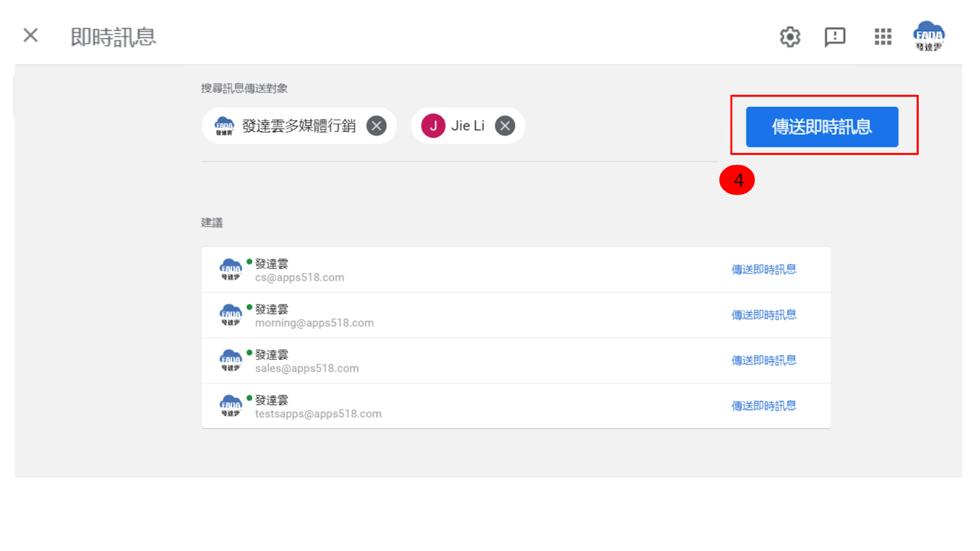The width and height of the screenshot is (980, 551).
Task: Send instant message to cs@apps518.com
Action: tap(764, 269)
